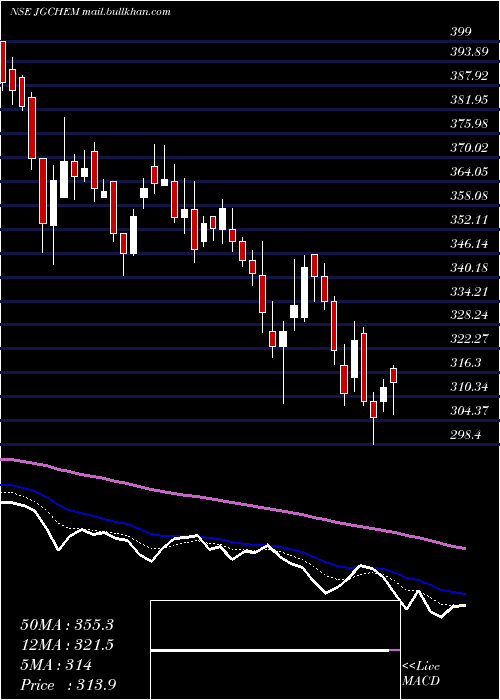Click the MACD indicator box
The width and height of the screenshot is (500, 700).
(275, 650)
